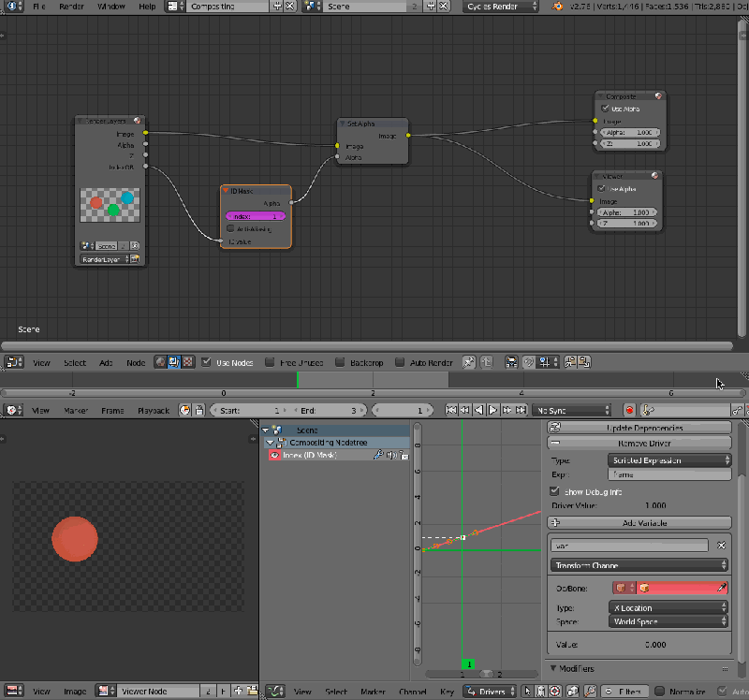Click the Index field on ID Mask node
The height and width of the screenshot is (700, 749).
256,216
